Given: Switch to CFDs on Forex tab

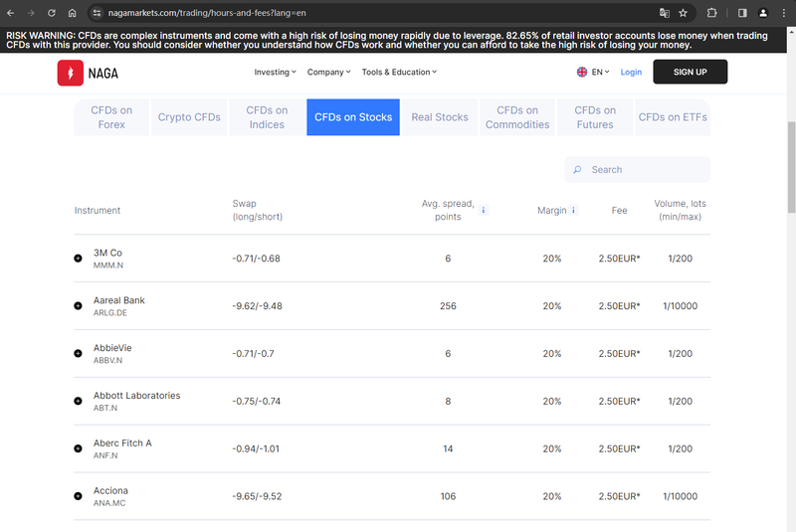Looking at the screenshot, I should [111, 117].
